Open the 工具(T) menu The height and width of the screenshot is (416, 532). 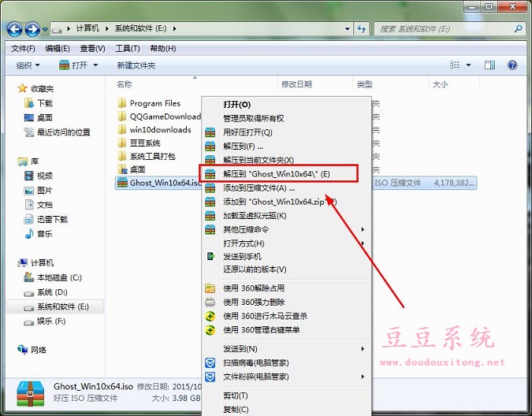pyautogui.click(x=128, y=49)
